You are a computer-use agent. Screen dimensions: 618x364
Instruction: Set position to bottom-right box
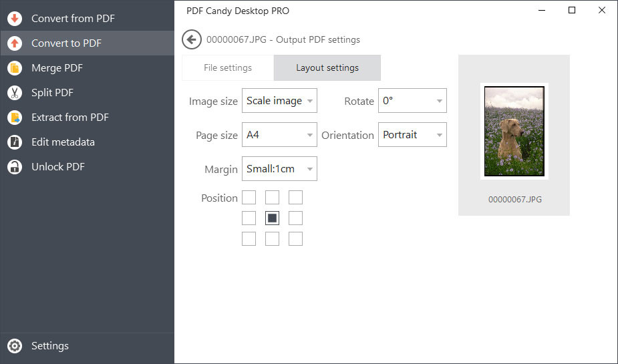(x=295, y=238)
